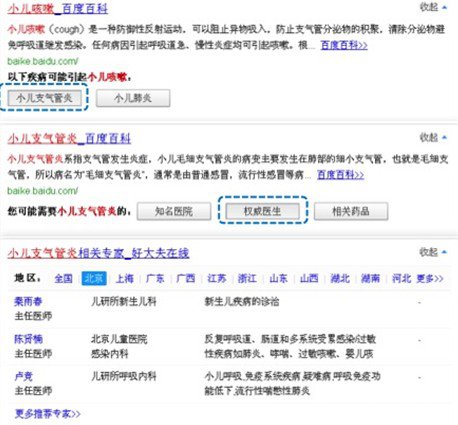Open doctor 卢竞 profile link
Image resolution: width=458 pixels, height=425 pixels.
click(23, 376)
